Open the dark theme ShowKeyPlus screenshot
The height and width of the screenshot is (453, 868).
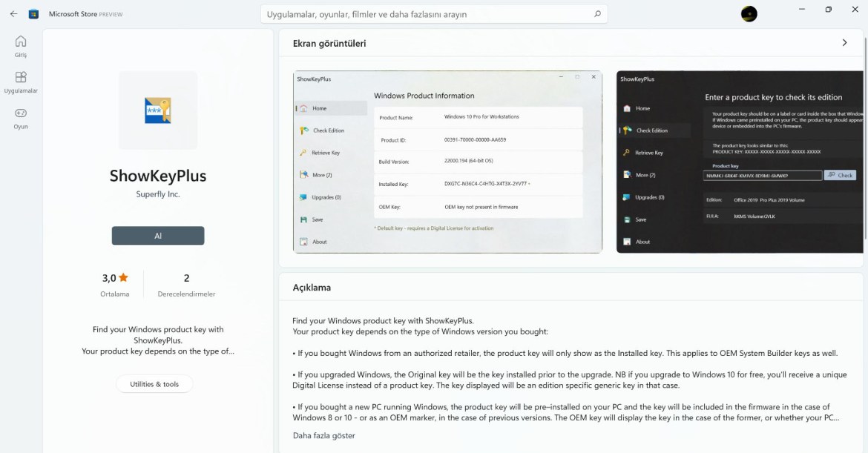(739, 162)
